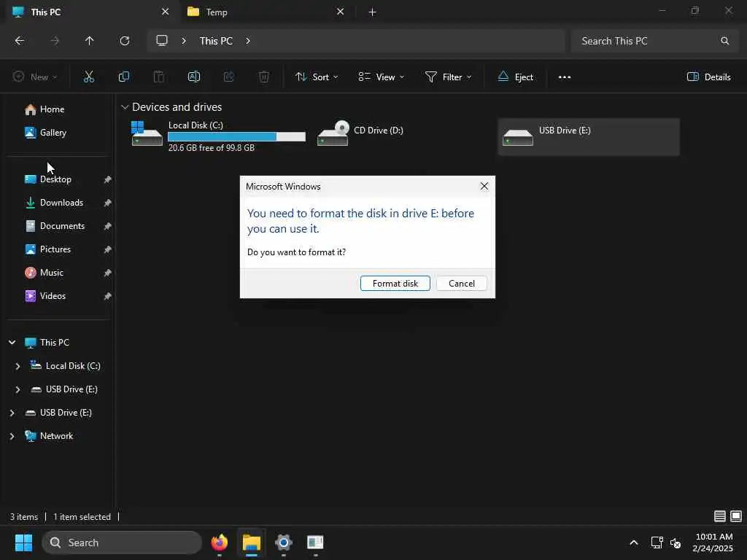747x560 pixels.
Task: Click the network tray icon
Action: tap(657, 542)
